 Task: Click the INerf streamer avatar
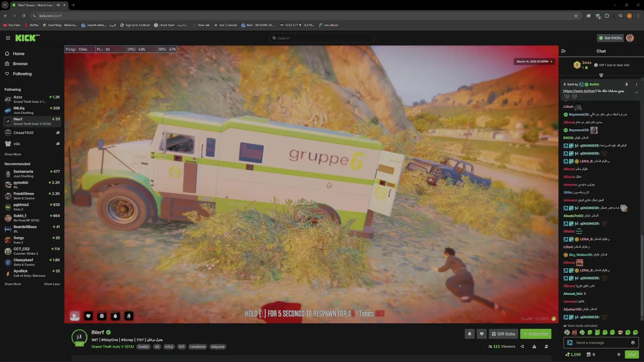[x=79, y=338]
